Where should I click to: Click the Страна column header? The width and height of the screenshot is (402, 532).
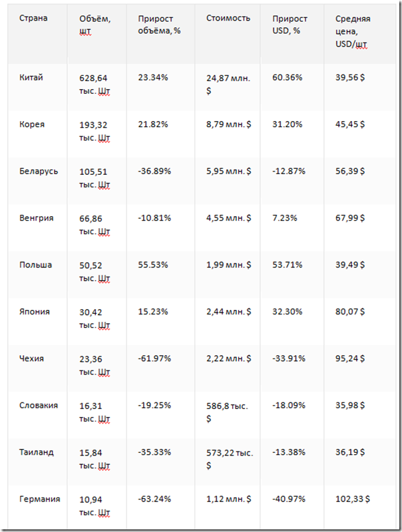pyautogui.click(x=34, y=18)
